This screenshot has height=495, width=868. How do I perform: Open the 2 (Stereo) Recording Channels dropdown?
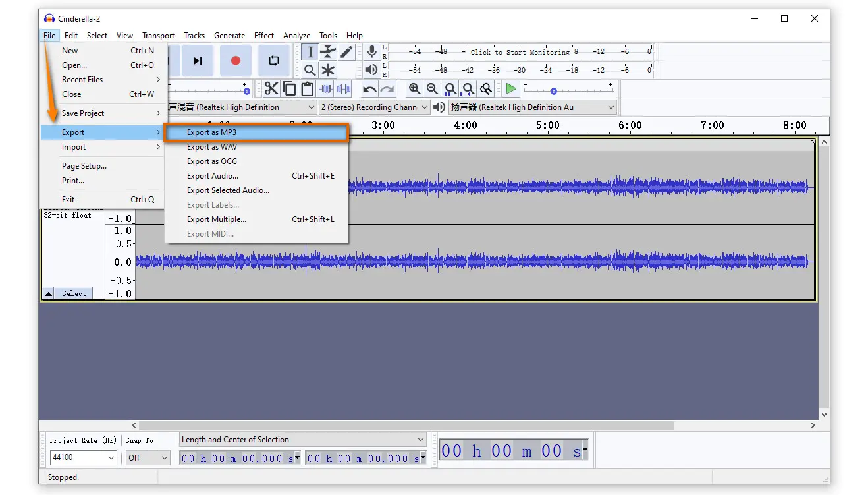pos(374,107)
